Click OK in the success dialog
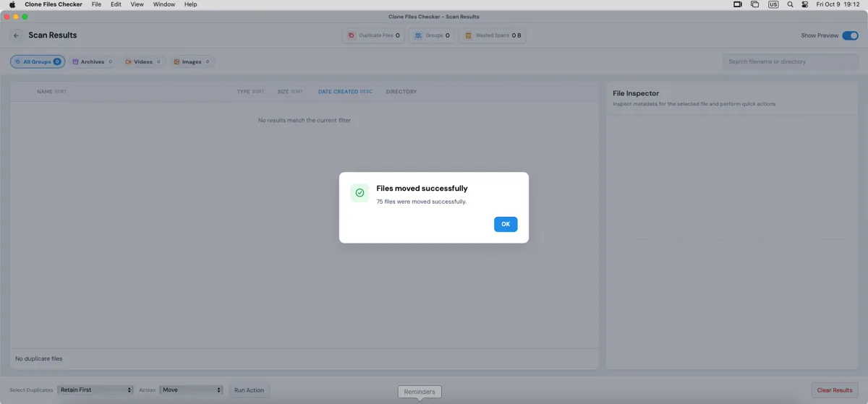The width and height of the screenshot is (868, 404). [506, 224]
